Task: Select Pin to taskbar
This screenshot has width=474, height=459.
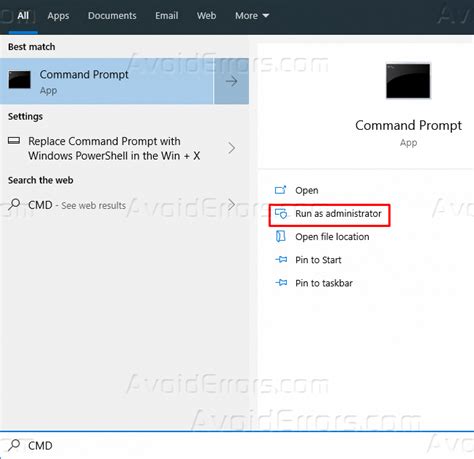Action: point(324,283)
